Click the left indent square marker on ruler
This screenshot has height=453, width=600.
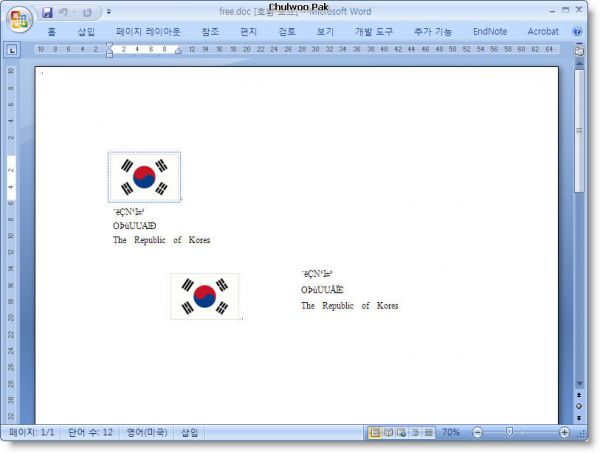(109, 55)
